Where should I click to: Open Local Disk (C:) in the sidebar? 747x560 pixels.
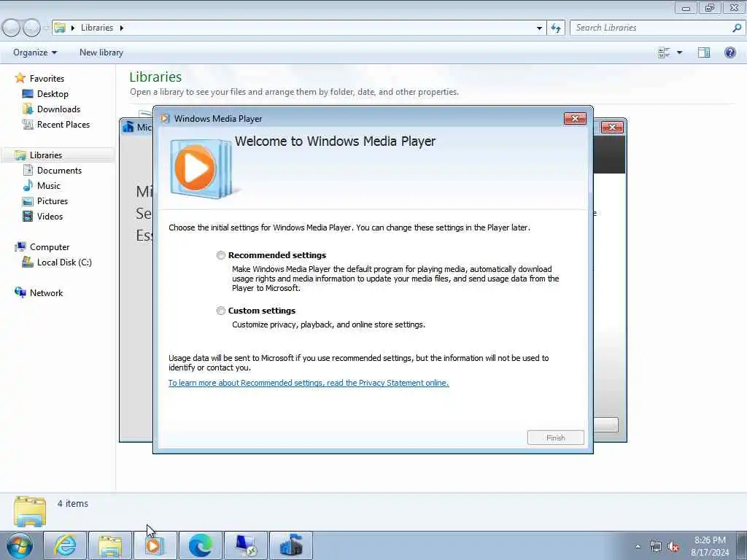[x=64, y=262]
